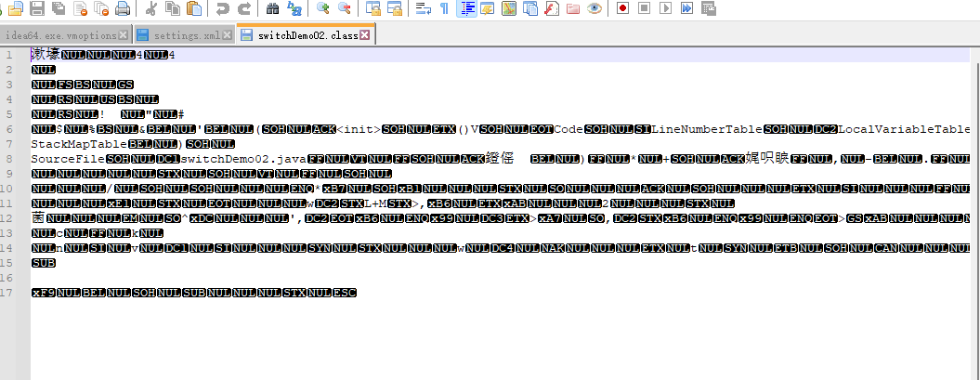Click the Redo arrow icon

[244, 8]
